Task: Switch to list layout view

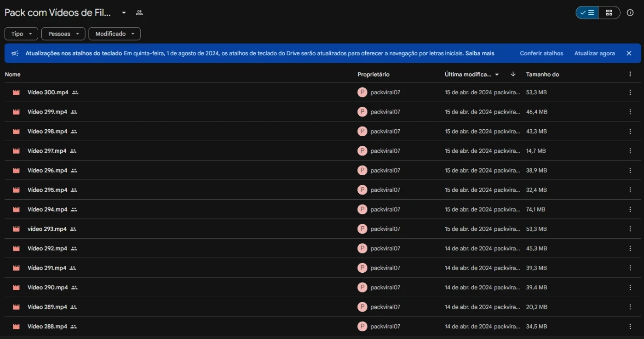Action: [587, 13]
